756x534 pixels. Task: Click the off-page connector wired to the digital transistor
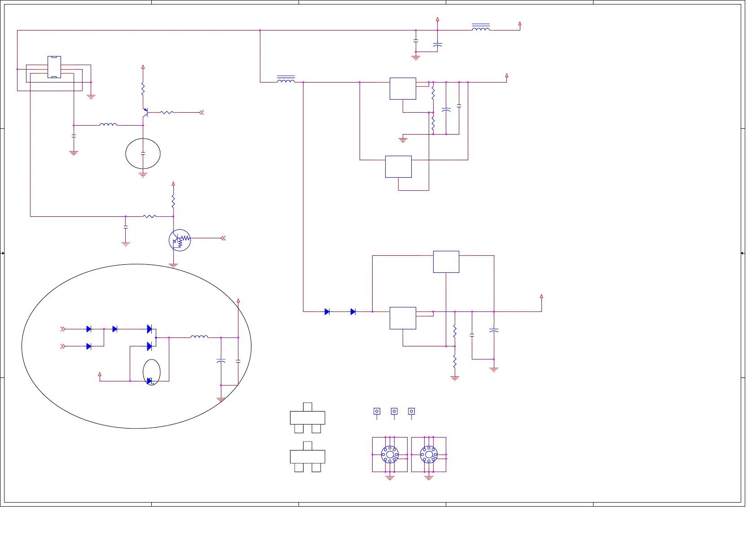223,238
